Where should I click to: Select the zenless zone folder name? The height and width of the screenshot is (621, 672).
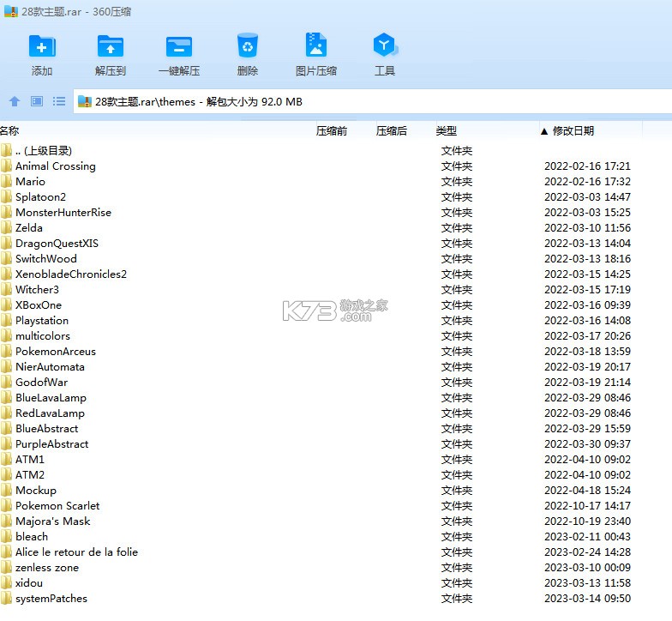click(x=46, y=568)
